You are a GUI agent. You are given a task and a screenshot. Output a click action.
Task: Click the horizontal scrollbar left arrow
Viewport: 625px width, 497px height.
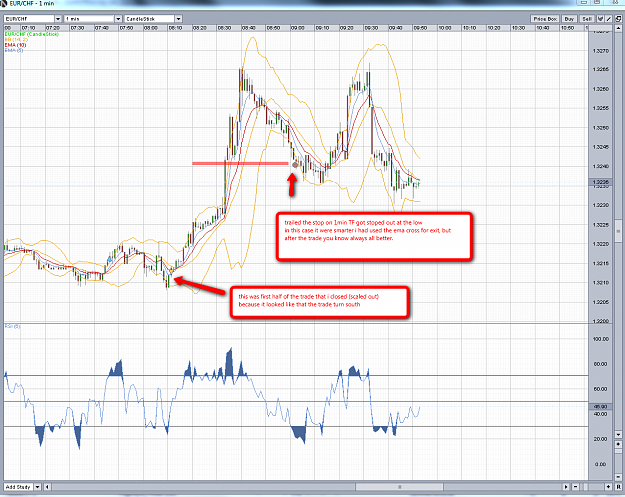pos(47,487)
